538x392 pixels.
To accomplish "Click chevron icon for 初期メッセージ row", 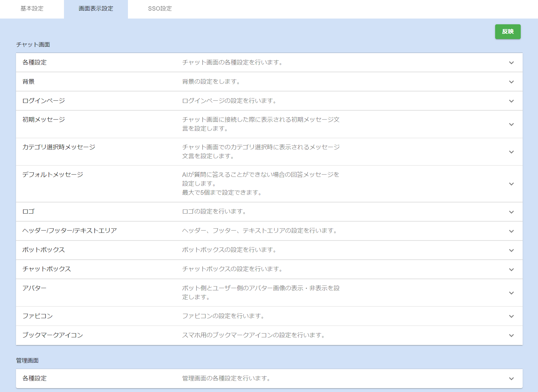I will point(511,124).
